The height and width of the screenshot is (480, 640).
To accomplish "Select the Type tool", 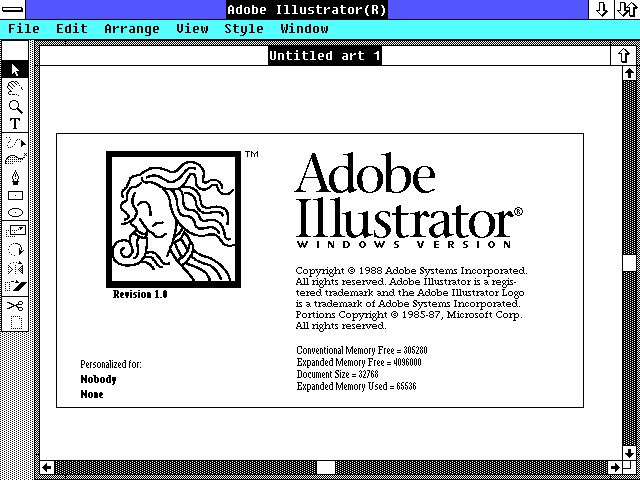I will click(x=15, y=123).
